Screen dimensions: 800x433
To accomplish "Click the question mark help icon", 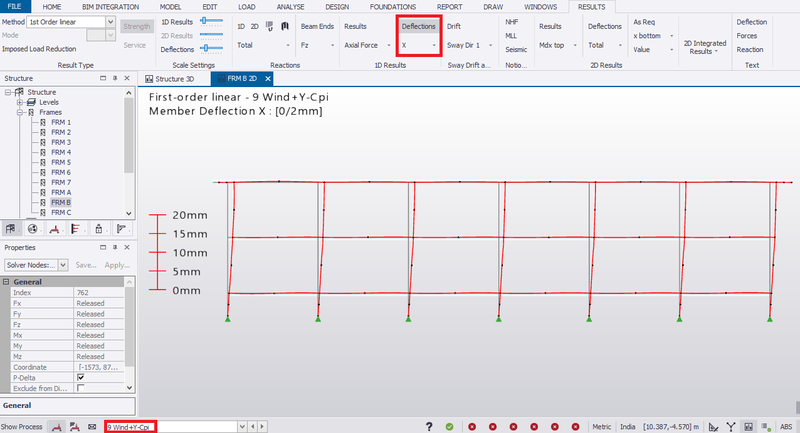I will 429,427.
